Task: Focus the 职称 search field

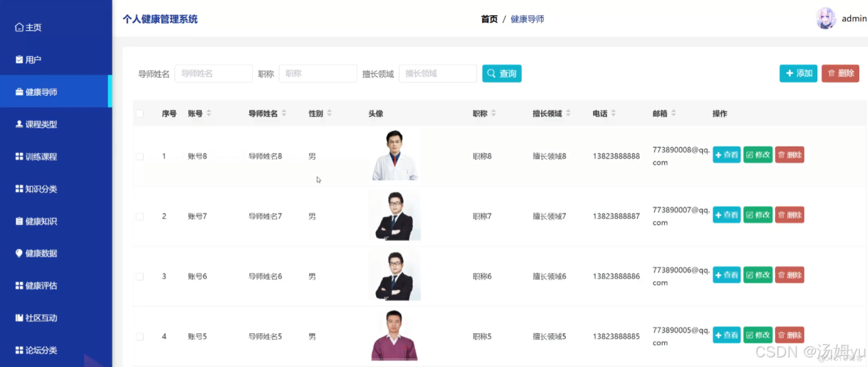Action: 317,74
